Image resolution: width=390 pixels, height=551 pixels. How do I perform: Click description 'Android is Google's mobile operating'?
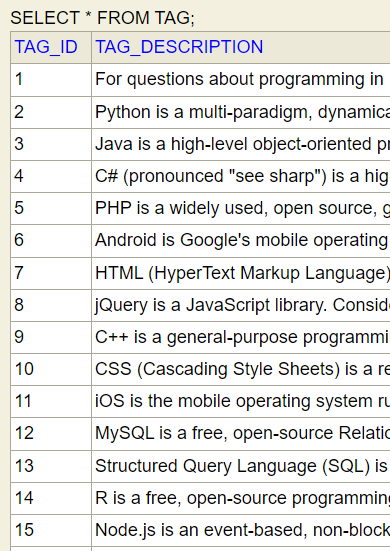point(241,241)
